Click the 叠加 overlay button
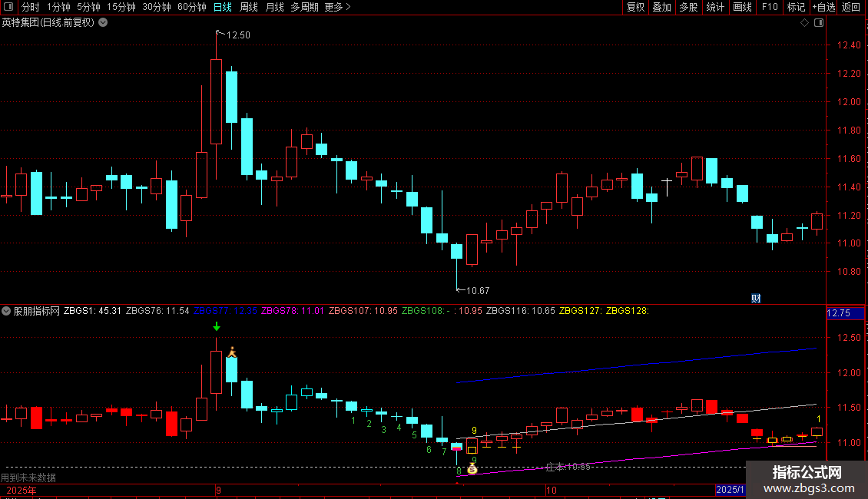This screenshot has width=868, height=499. pos(661,7)
